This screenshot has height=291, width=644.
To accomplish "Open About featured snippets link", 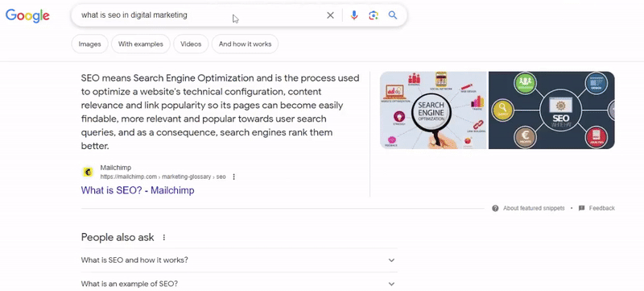I will coord(534,209).
